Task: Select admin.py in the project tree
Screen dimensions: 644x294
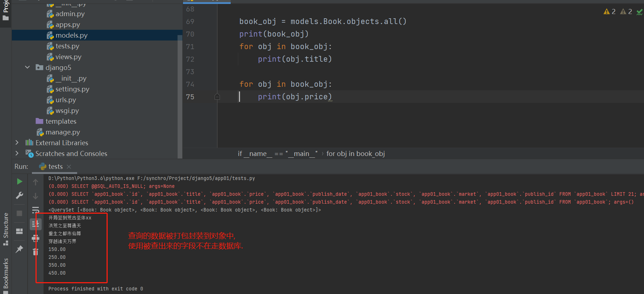Action: (70, 14)
